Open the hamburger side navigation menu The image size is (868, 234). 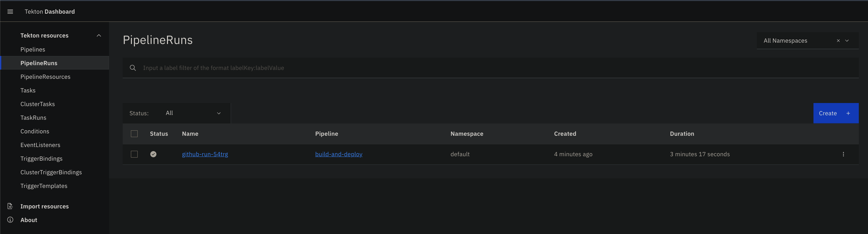10,12
